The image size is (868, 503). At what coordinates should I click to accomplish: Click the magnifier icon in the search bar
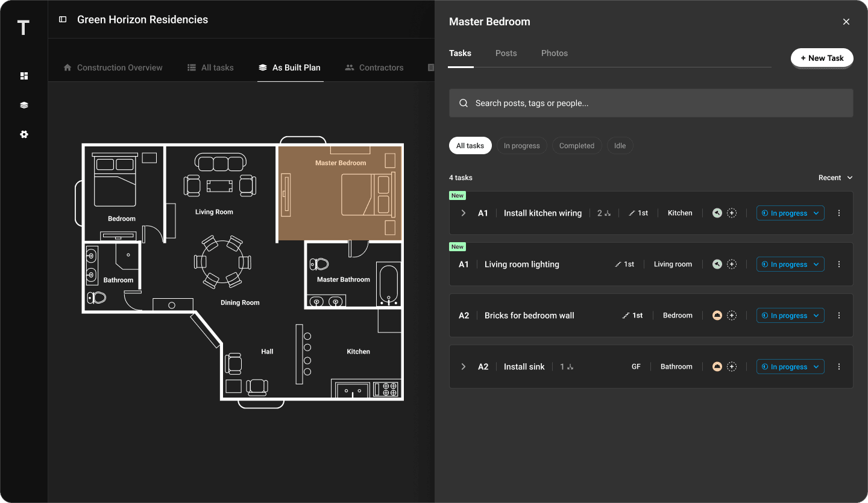point(464,103)
